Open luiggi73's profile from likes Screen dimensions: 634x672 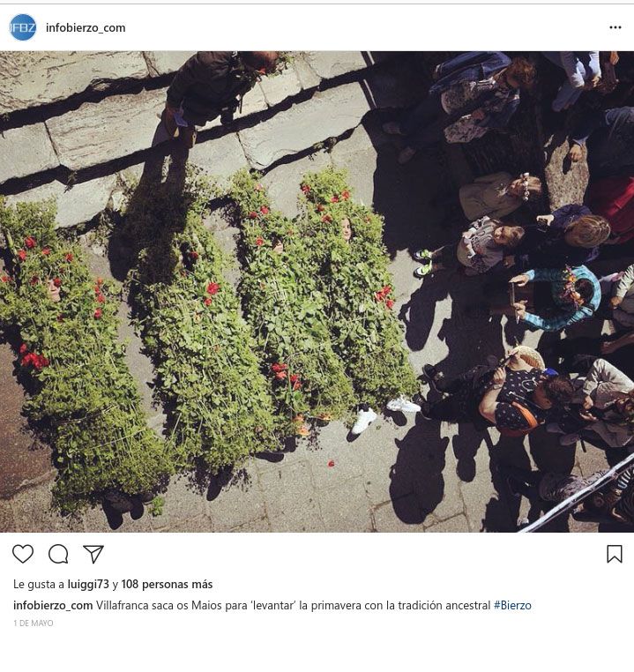[x=88, y=584]
